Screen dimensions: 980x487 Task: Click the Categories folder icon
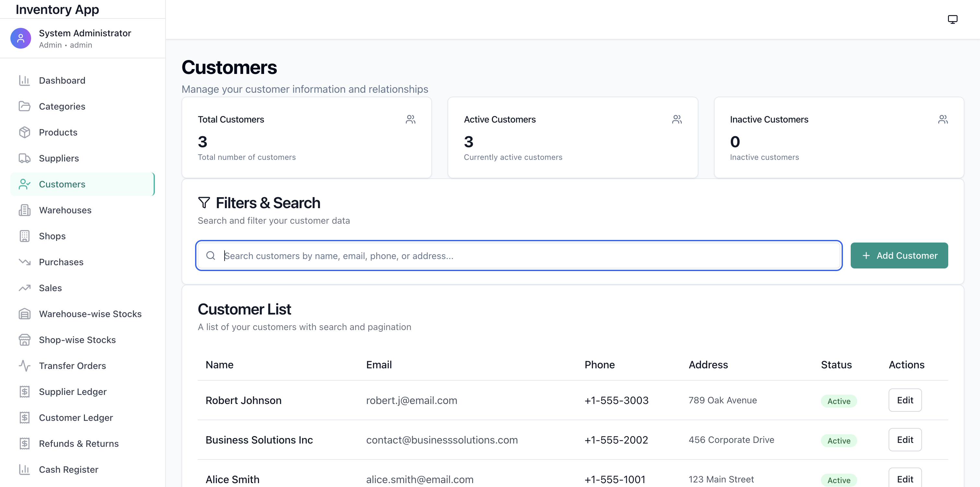point(24,106)
